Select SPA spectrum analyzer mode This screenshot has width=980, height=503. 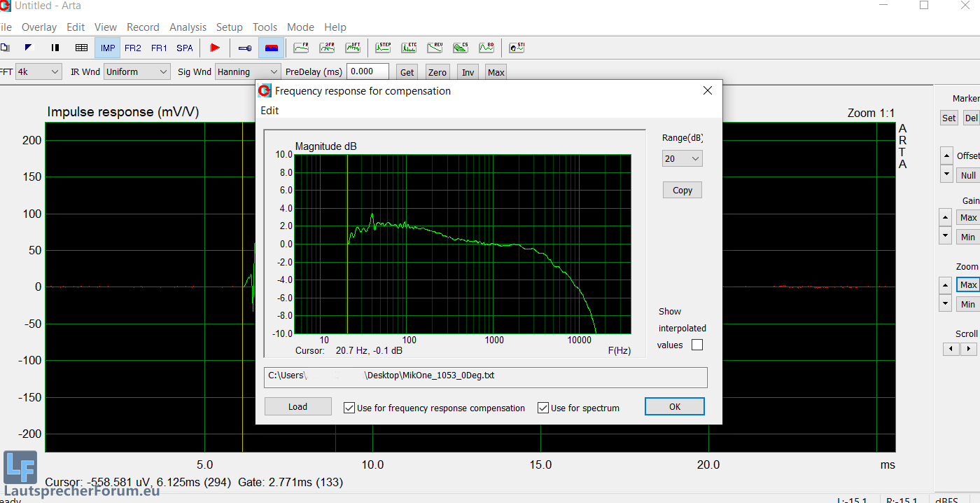coord(185,48)
